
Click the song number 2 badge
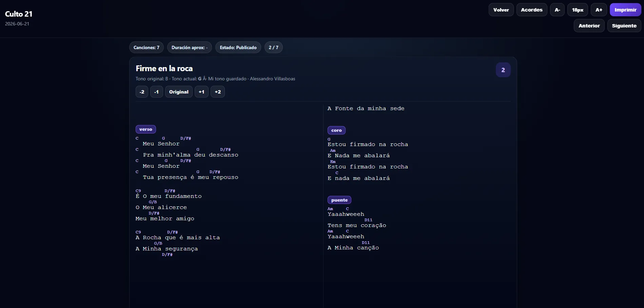click(x=503, y=70)
